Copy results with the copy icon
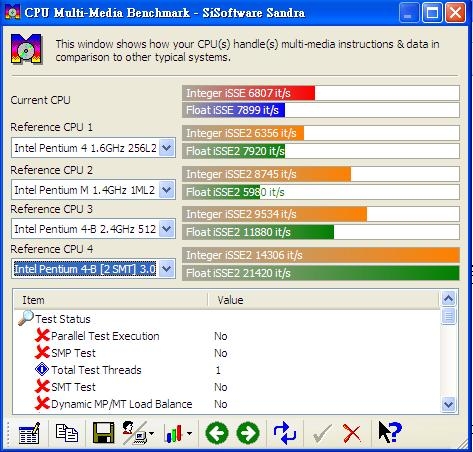The height and width of the screenshot is (452, 473). 67,433
